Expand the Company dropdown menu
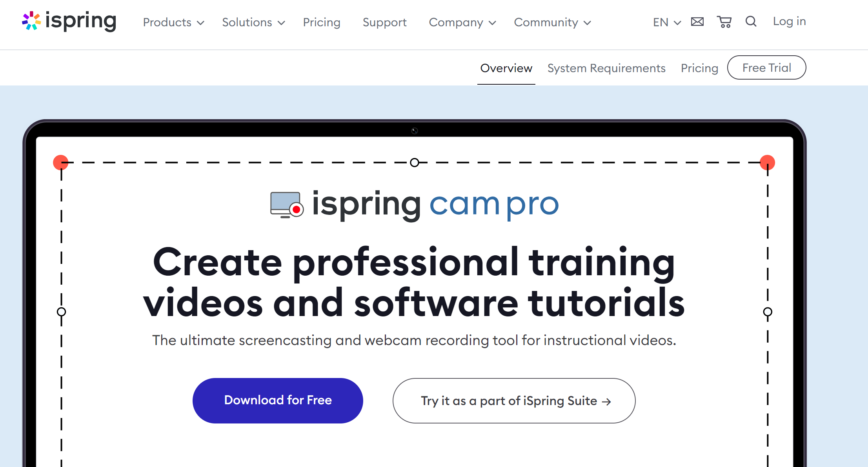The image size is (868, 467). tap(462, 22)
